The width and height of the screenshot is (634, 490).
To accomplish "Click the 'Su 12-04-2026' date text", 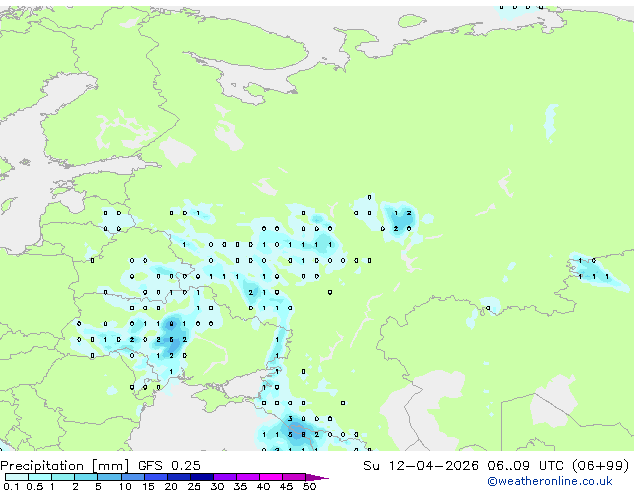I will click(421, 466).
